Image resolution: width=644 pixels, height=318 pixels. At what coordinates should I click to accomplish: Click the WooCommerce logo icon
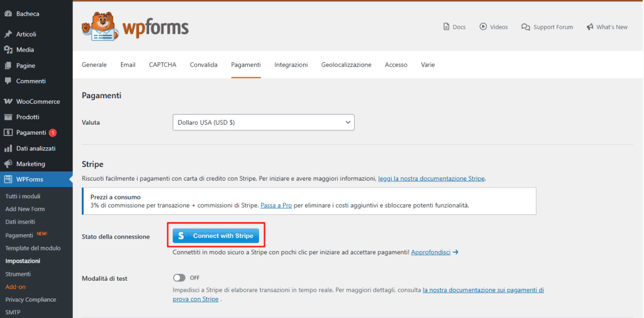click(8, 101)
